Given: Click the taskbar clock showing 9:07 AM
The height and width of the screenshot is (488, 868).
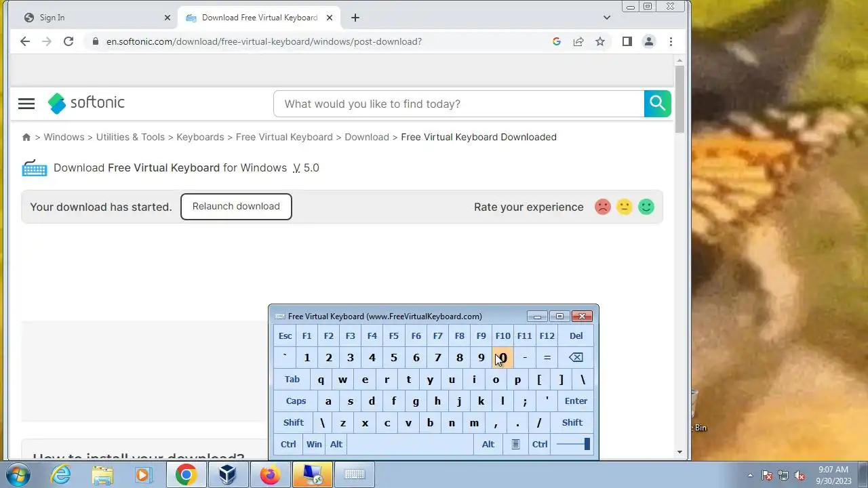Looking at the screenshot, I should coord(833,475).
